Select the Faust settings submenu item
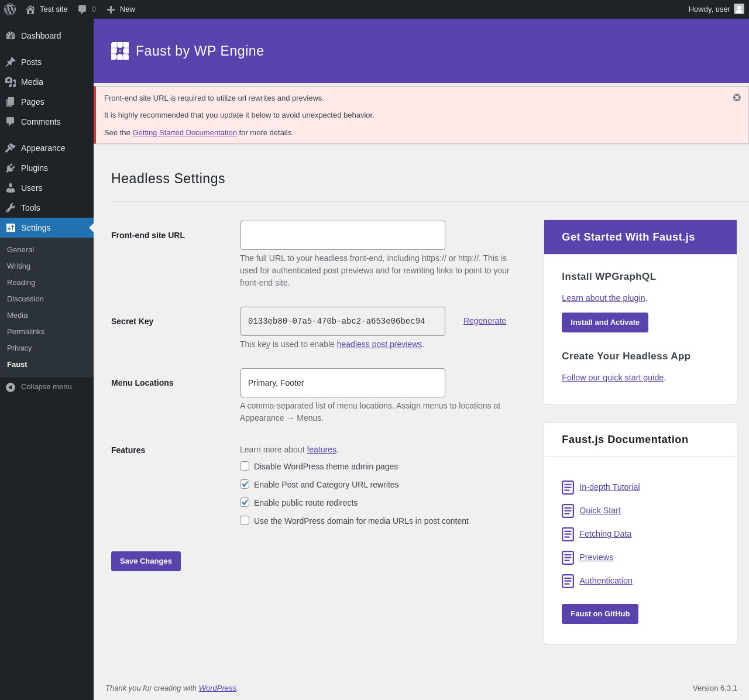Image resolution: width=749 pixels, height=700 pixels. [x=17, y=364]
